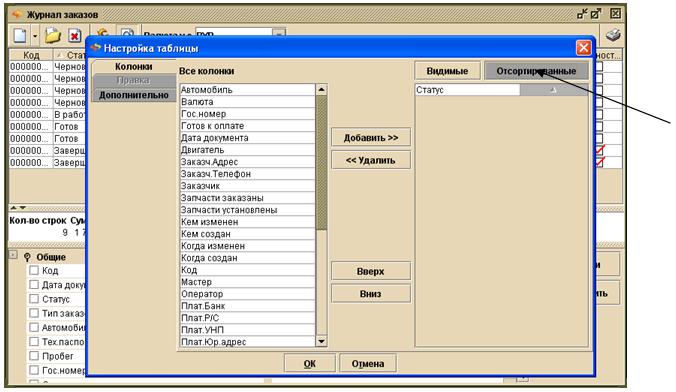Viewport: 676px width, 392px height.
Task: Select Запчасти установлены in the columns list
Action: click(247, 210)
